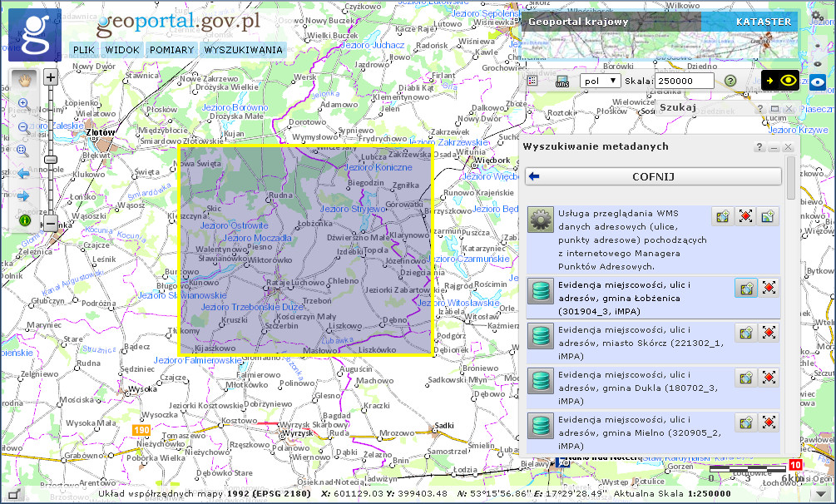The image size is (836, 504).
Task: Select the zoom-out magnifier tool
Action: click(x=23, y=127)
